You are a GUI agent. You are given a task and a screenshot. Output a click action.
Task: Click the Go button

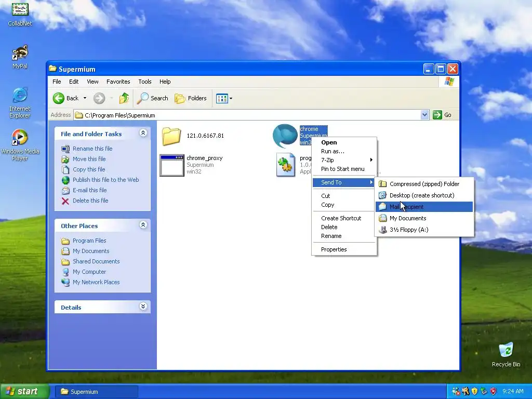442,115
